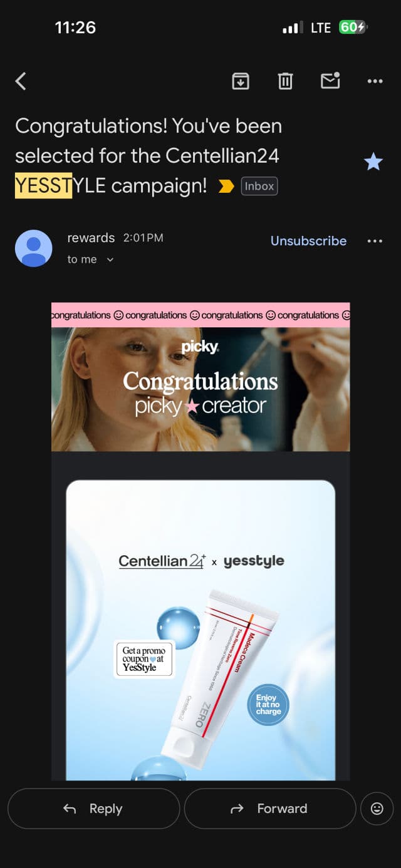Forward this email
The width and height of the screenshot is (401, 868).
click(270, 809)
